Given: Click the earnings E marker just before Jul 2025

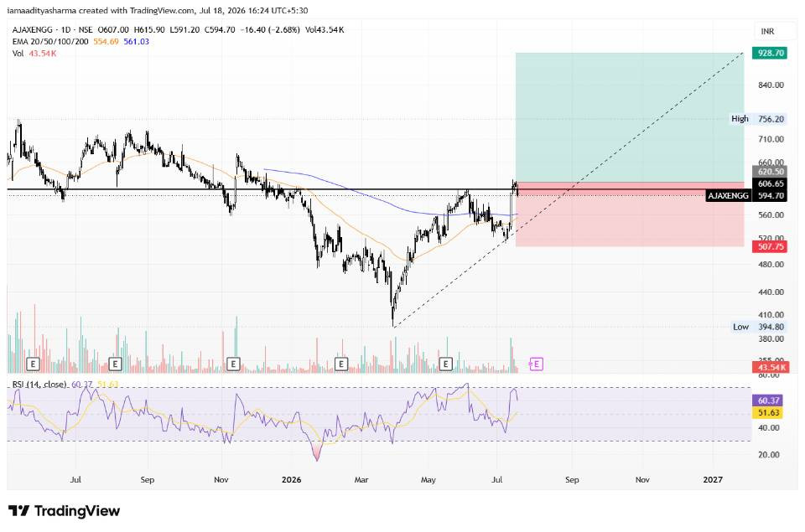Looking at the screenshot, I should click(x=33, y=364).
